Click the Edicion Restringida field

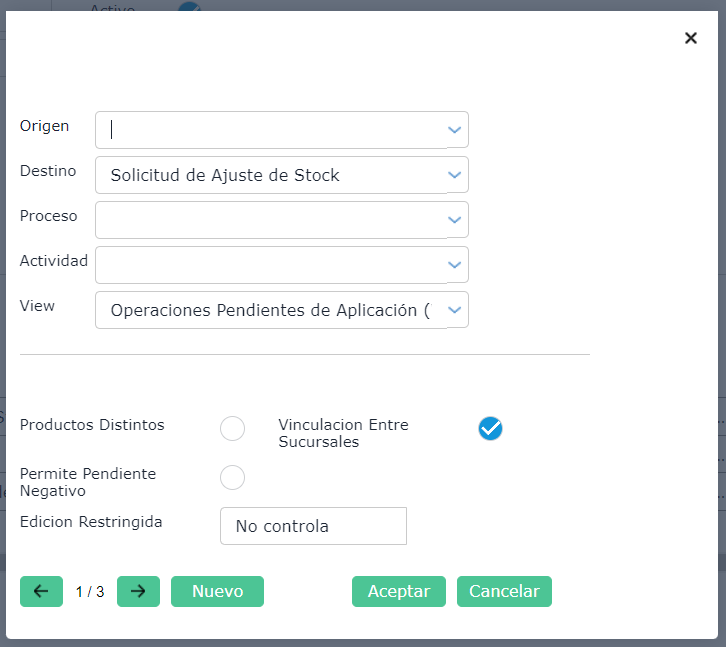click(313, 526)
